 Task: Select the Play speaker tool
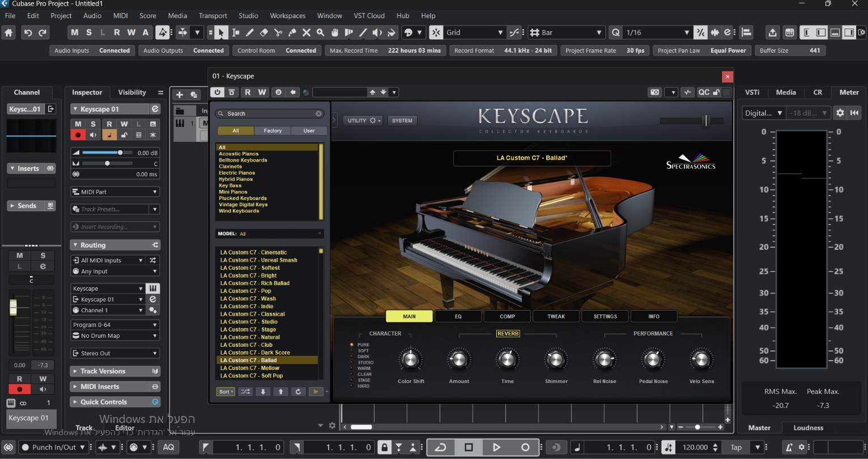[377, 33]
